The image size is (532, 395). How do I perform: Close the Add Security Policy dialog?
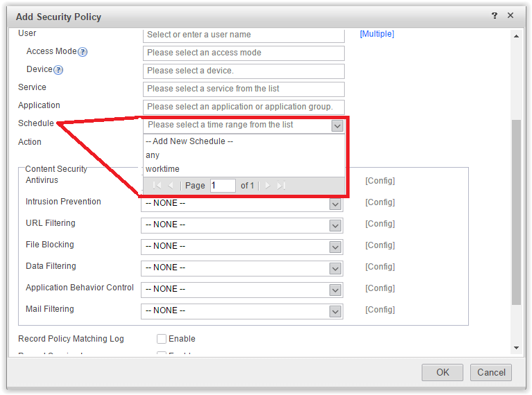[511, 15]
